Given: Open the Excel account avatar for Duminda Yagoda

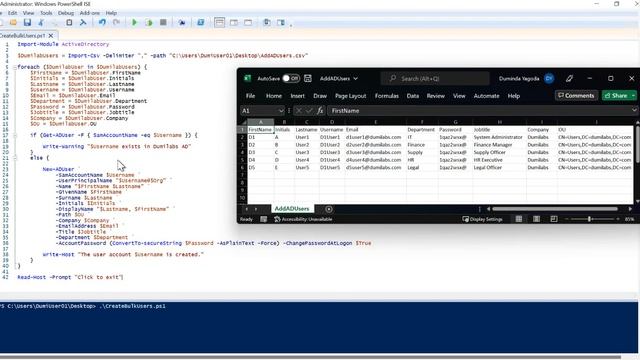Looking at the screenshot, I should (549, 78).
